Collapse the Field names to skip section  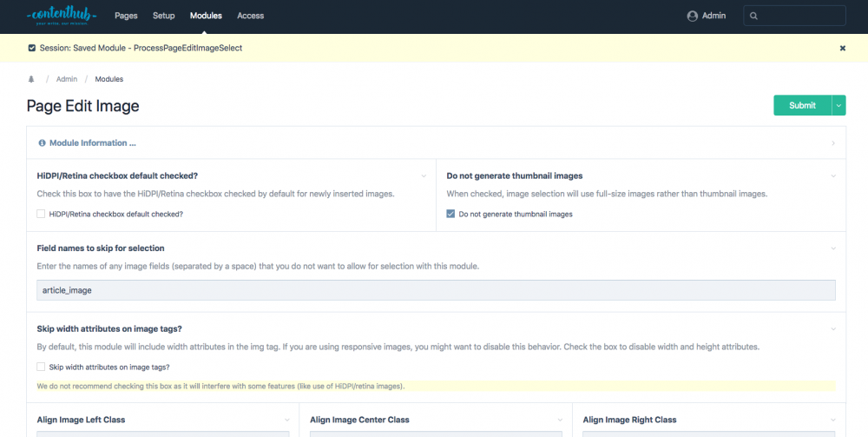pyautogui.click(x=832, y=248)
